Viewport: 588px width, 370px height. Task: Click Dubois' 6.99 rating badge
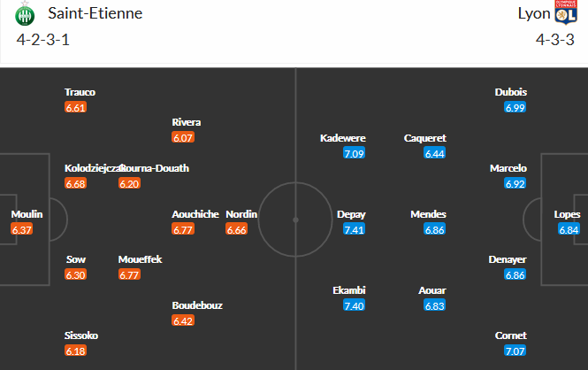coord(515,108)
